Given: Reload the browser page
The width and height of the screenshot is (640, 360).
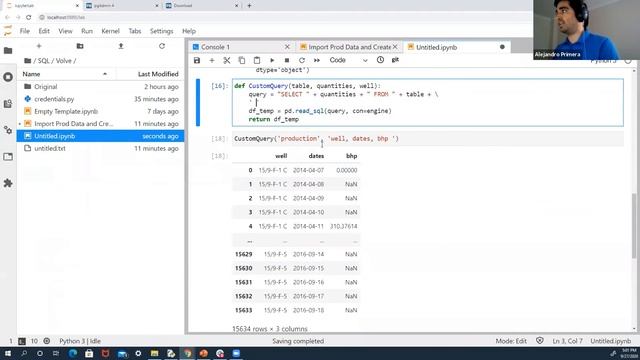Looking at the screenshot, I should pos(29,18).
